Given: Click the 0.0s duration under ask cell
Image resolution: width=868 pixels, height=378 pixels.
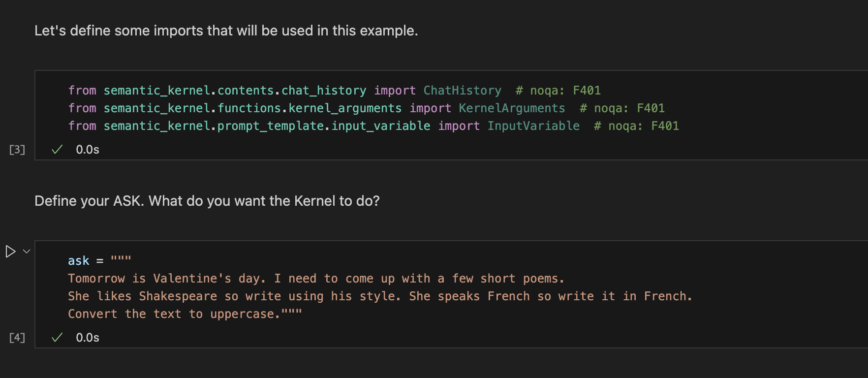Looking at the screenshot, I should pos(88,338).
